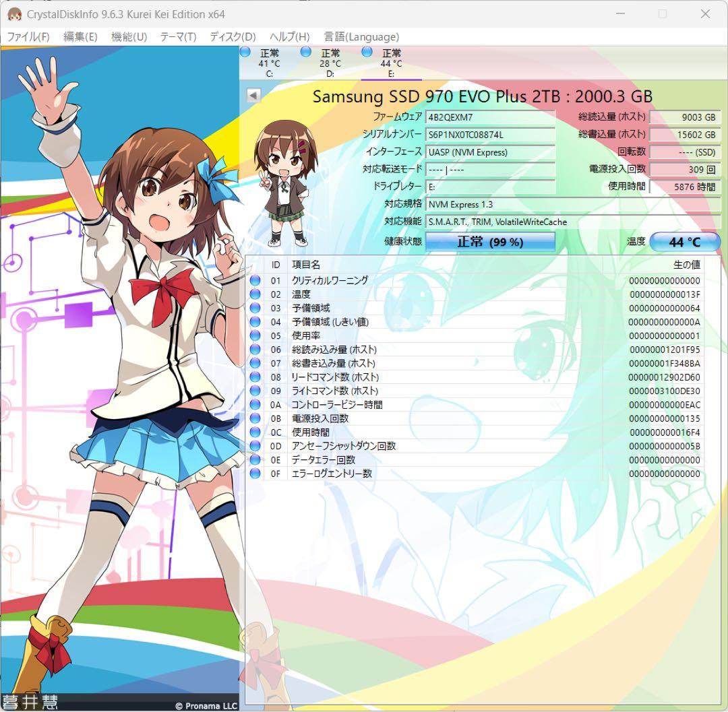The height and width of the screenshot is (712, 728).
Task: Click the status orb for クリティカルワーニング
Action: [255, 281]
